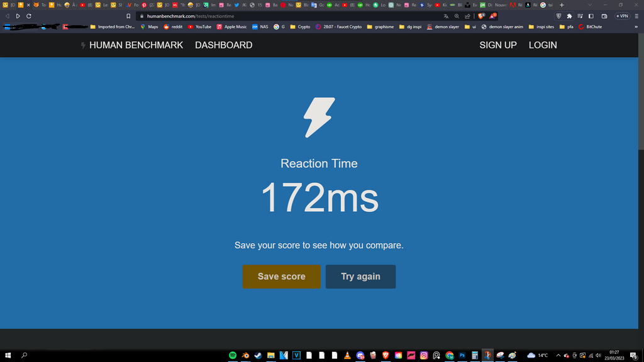The image size is (644, 362).
Task: Open the NAS bookmark
Action: tap(260, 26)
